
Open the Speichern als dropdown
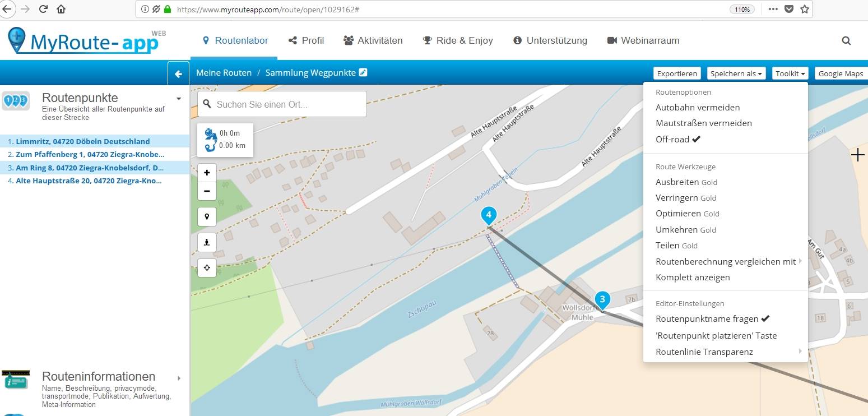coord(736,73)
